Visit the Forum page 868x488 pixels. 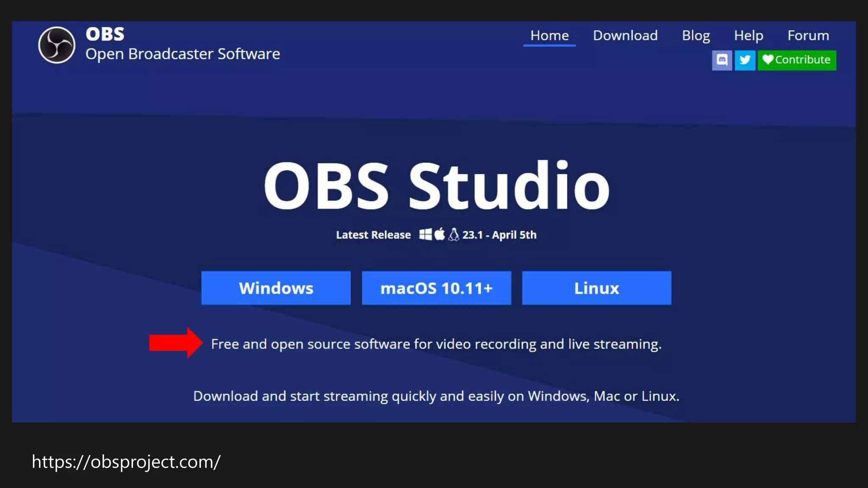(808, 36)
